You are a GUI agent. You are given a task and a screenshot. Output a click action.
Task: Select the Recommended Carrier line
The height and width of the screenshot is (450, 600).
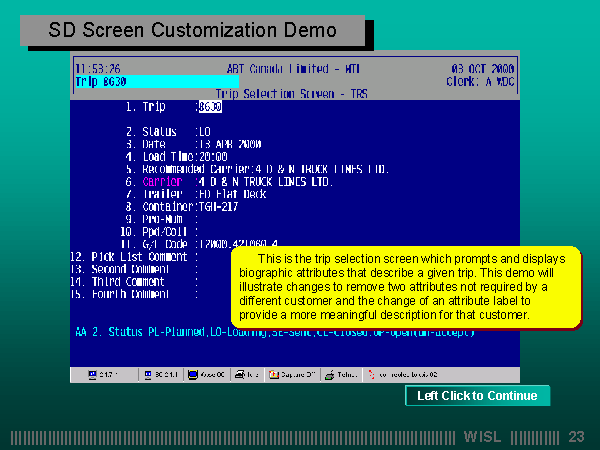tap(250, 169)
